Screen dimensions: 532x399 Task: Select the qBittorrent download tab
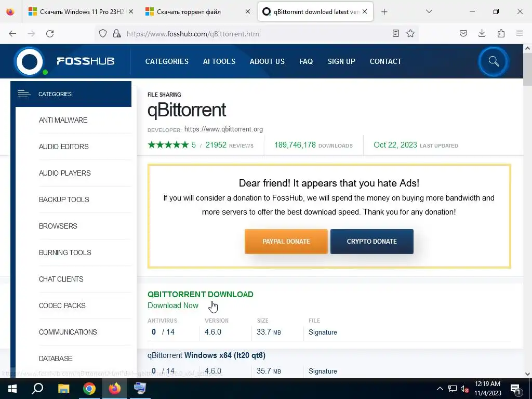[x=315, y=12]
